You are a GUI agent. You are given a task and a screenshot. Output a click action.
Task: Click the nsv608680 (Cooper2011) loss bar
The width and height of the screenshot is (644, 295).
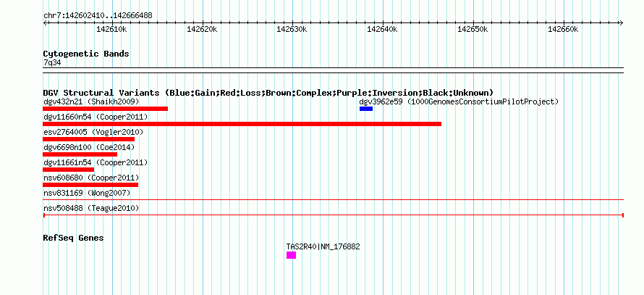[90, 185]
